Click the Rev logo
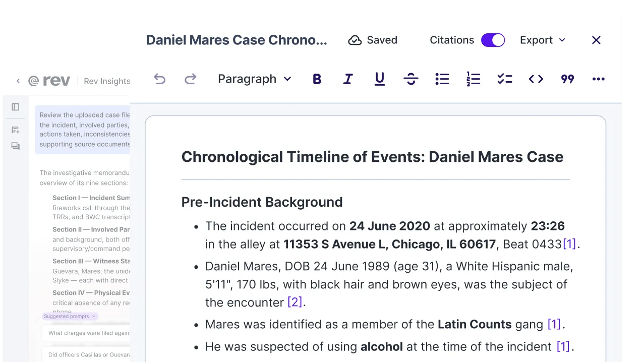 [49, 81]
